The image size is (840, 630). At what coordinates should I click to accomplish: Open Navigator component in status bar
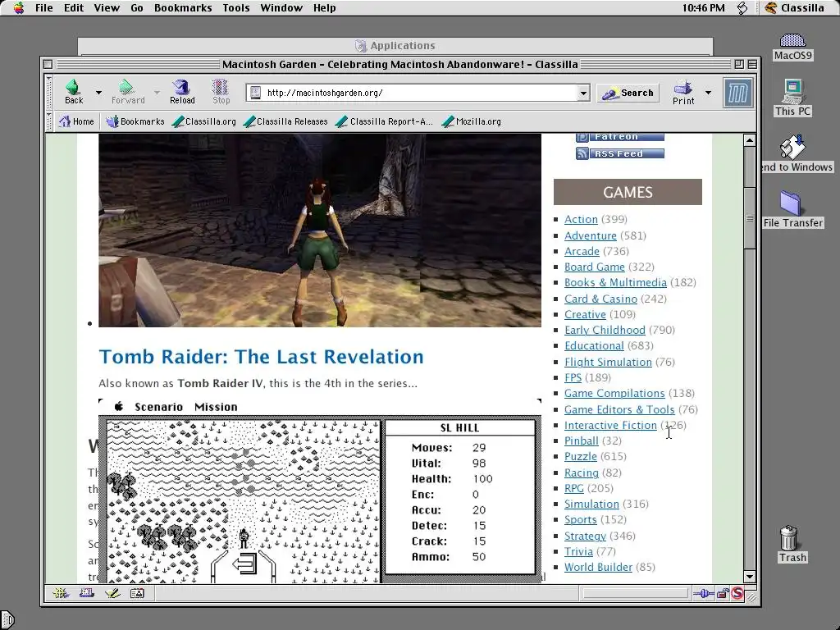tap(61, 593)
